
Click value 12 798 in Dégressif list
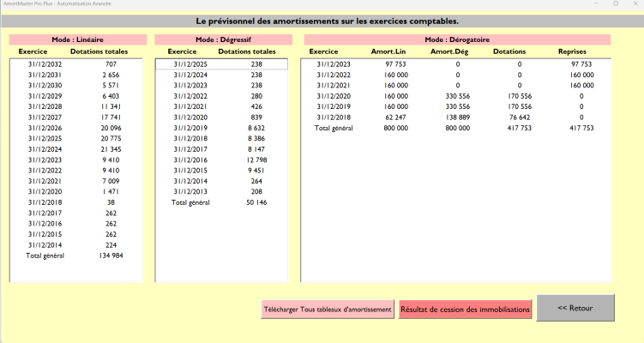coord(256,159)
